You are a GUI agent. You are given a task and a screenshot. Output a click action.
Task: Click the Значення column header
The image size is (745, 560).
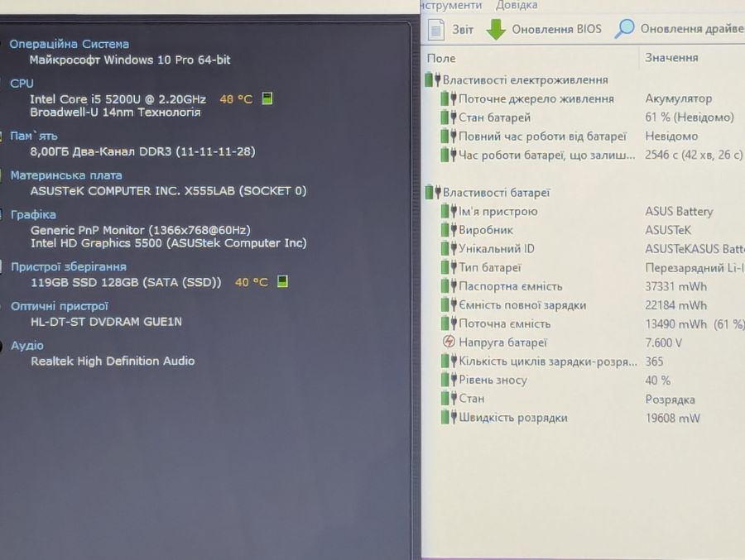[671, 57]
